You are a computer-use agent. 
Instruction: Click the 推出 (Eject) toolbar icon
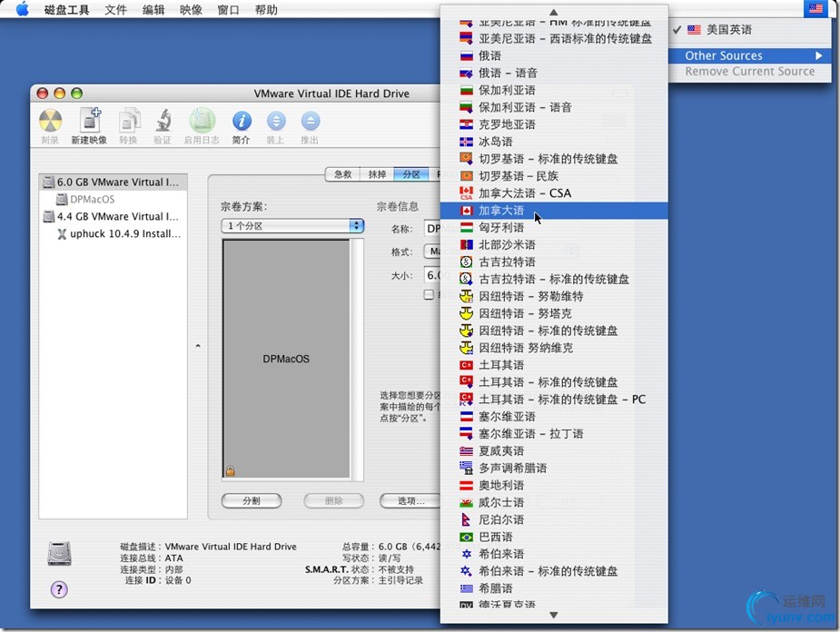[310, 122]
